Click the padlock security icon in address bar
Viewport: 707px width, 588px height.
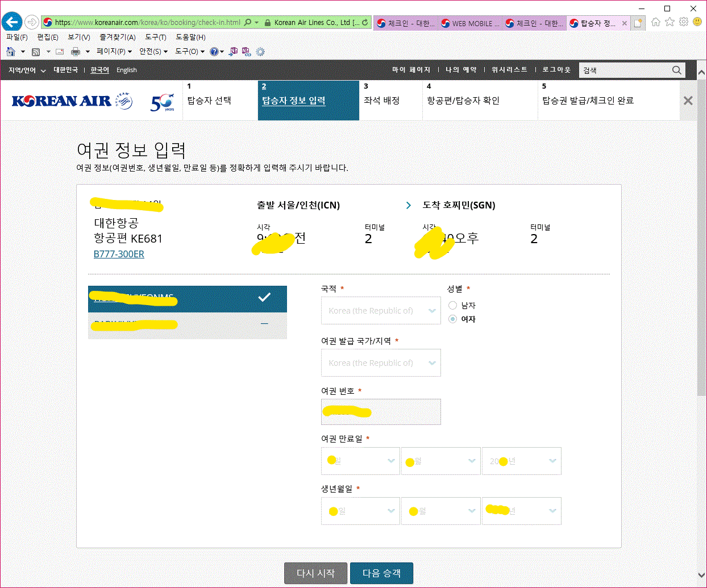[267, 23]
